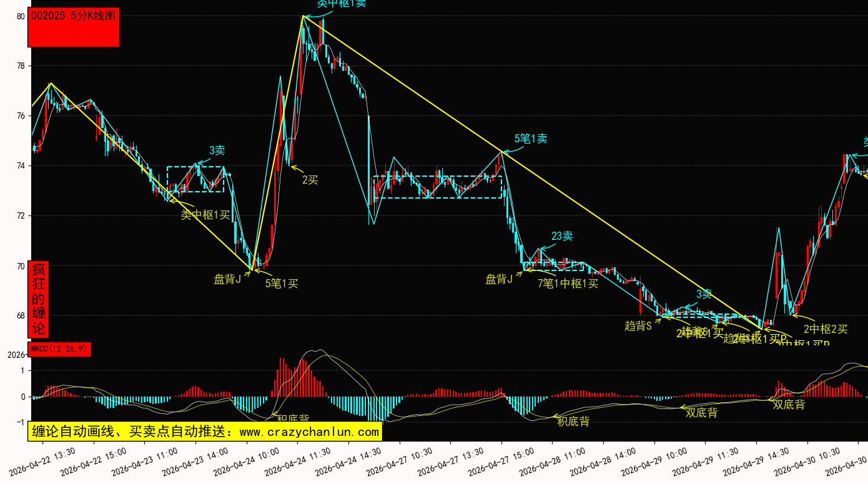Click the 7笔1中枢1买 annotation
This screenshot has height=484, width=868.
(x=568, y=284)
